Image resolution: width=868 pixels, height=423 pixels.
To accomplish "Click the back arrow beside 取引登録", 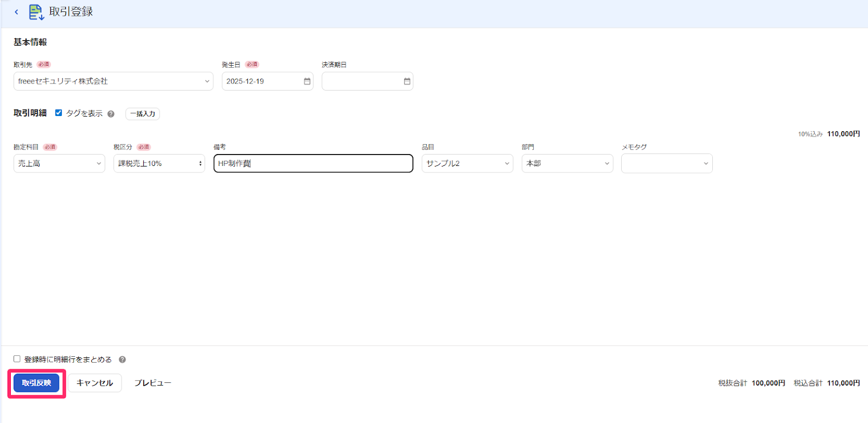I will (x=16, y=12).
